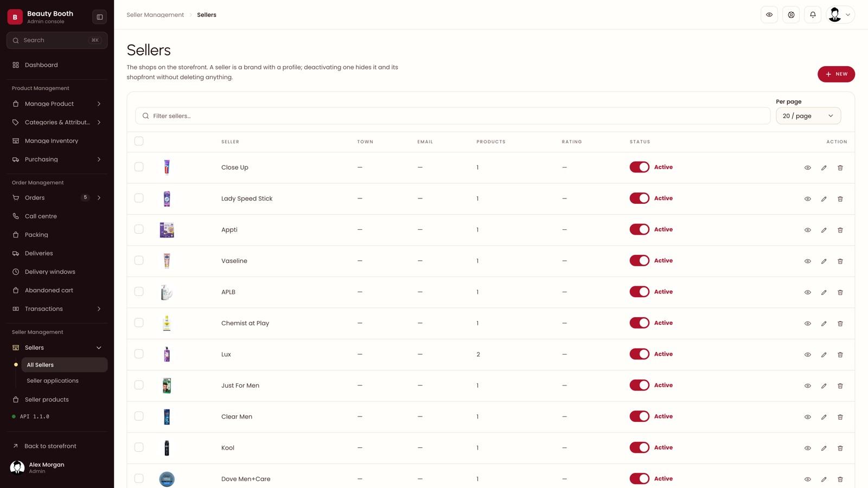The image size is (868, 488).
Task: Toggle Active status for Clear Men
Action: [x=639, y=416]
